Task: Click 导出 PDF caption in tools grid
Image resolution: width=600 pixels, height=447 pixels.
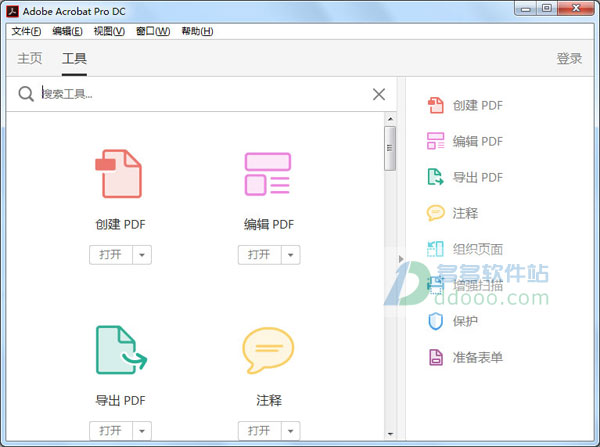Action: point(121,400)
